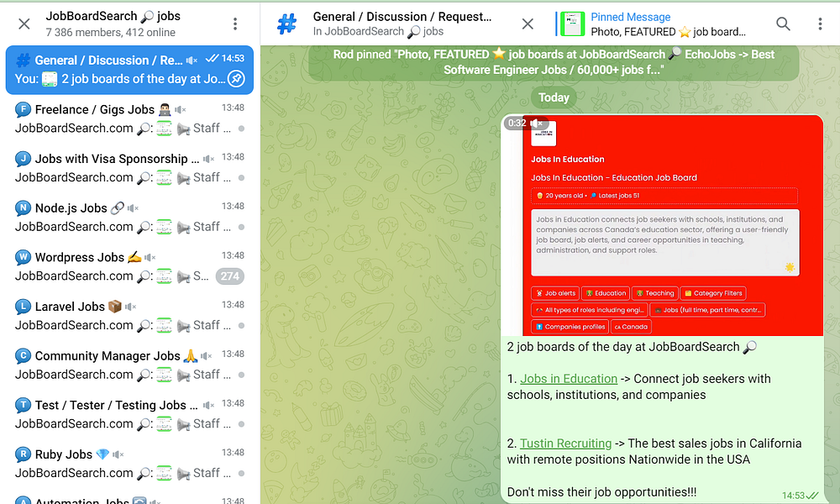
Task: Click the Today date label
Action: coord(554,97)
